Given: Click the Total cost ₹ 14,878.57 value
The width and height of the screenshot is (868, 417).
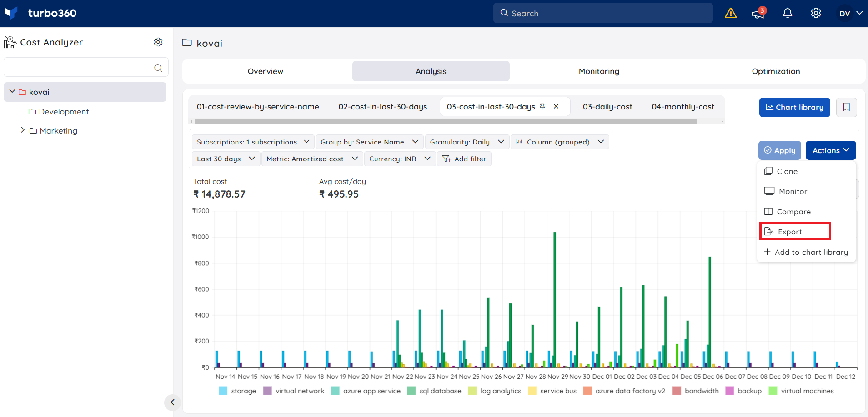Looking at the screenshot, I should (x=219, y=194).
